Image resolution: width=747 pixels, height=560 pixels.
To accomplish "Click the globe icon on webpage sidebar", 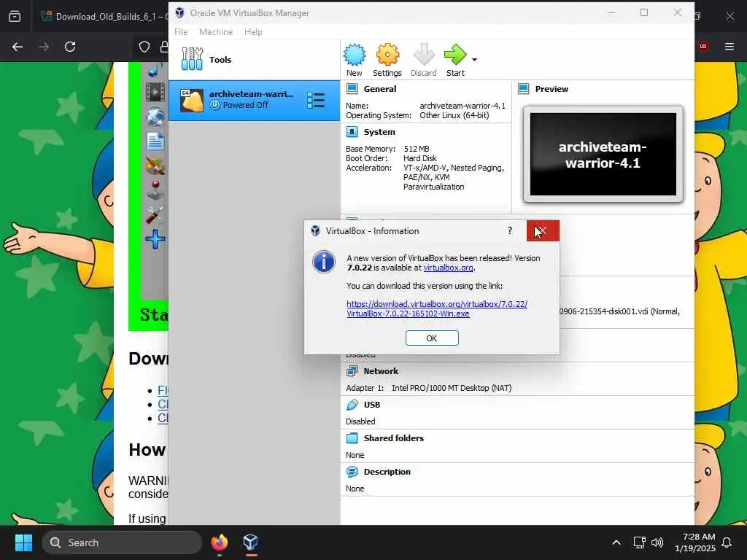I will [x=155, y=117].
